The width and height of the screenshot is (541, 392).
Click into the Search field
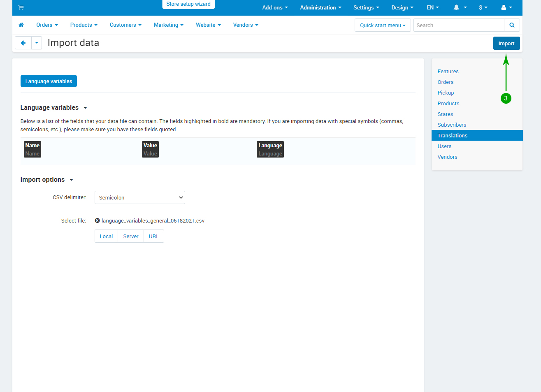click(458, 25)
